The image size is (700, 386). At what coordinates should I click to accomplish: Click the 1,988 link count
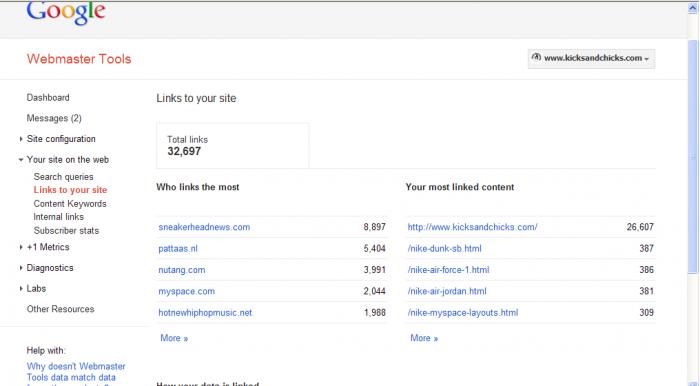pos(375,313)
